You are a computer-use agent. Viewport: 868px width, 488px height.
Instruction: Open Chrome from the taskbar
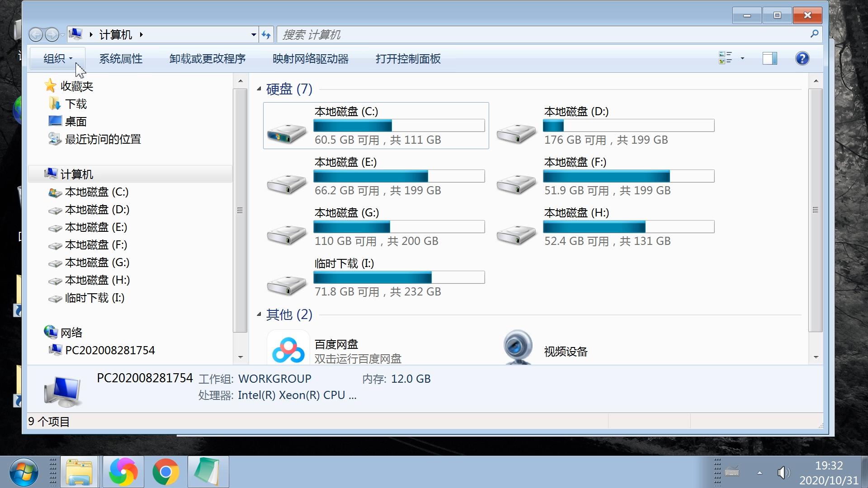tap(165, 472)
